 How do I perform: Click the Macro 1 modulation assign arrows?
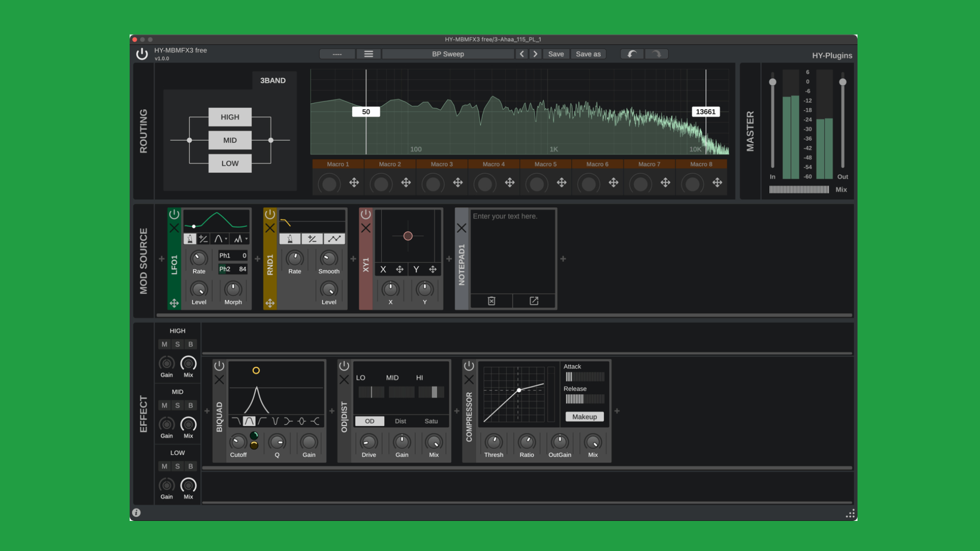pos(354,183)
